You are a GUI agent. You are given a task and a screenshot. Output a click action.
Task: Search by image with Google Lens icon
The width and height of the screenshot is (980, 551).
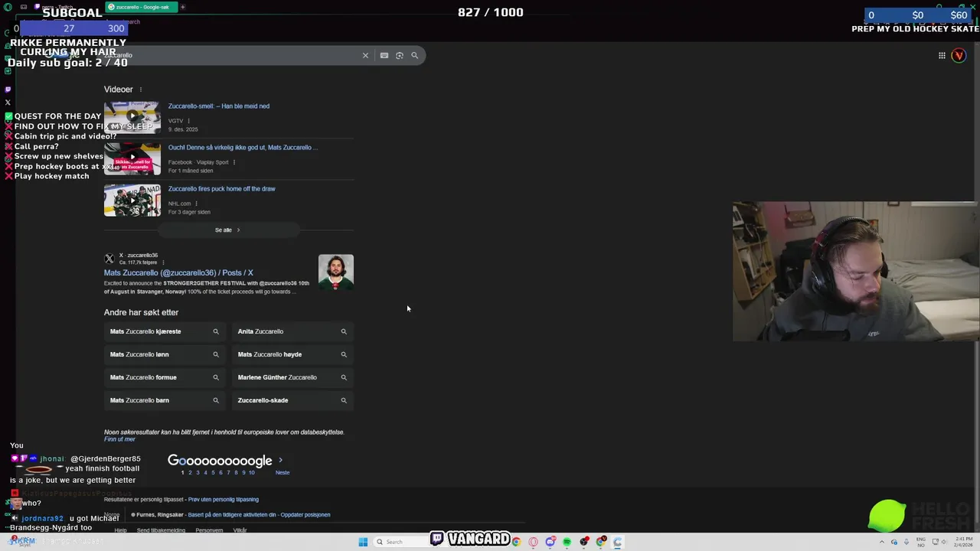pyautogui.click(x=400, y=55)
